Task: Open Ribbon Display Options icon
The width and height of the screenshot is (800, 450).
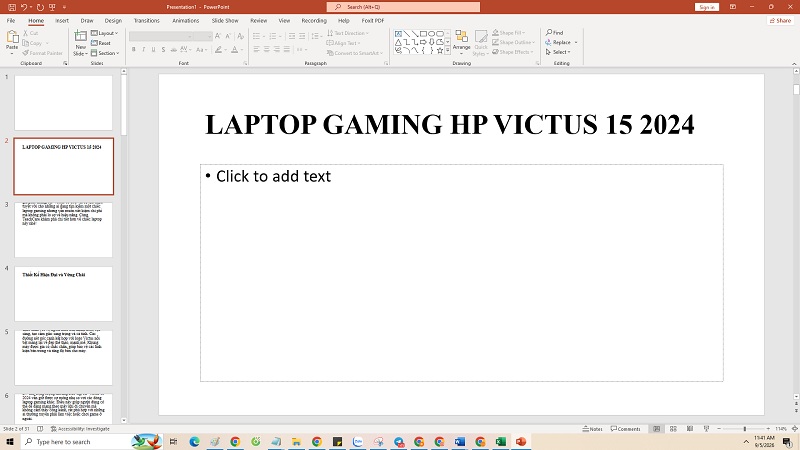Action: 733,7
